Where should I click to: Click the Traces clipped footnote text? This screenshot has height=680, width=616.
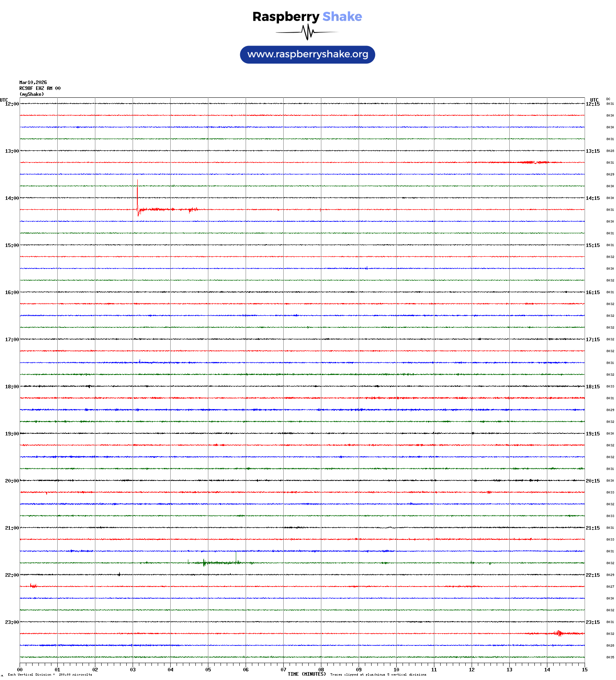pyautogui.click(x=378, y=675)
